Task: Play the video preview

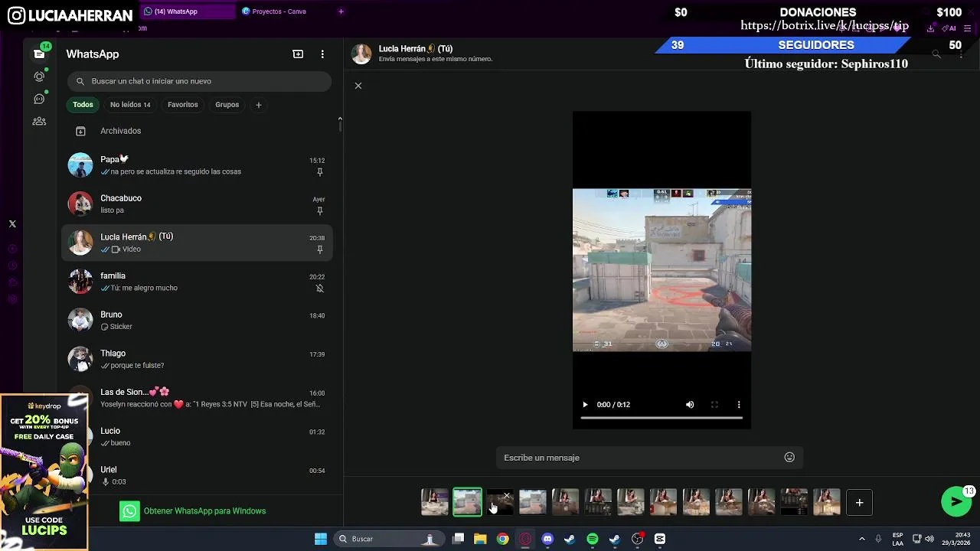Action: point(585,405)
